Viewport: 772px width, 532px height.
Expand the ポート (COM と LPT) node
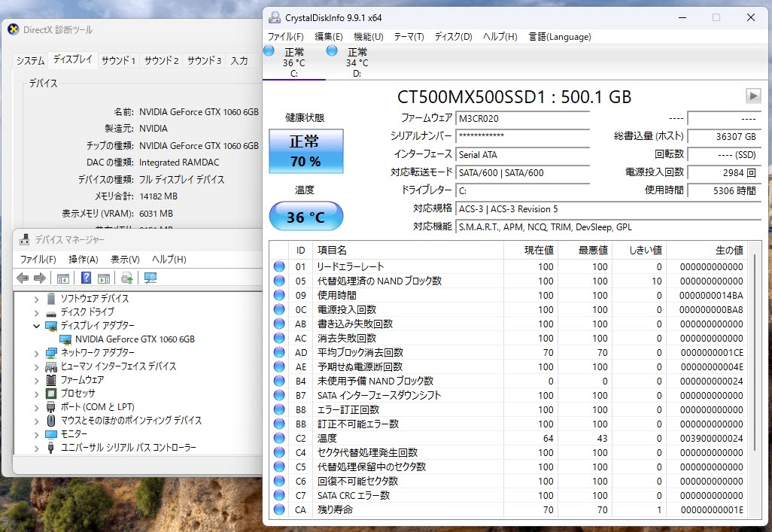point(36,407)
